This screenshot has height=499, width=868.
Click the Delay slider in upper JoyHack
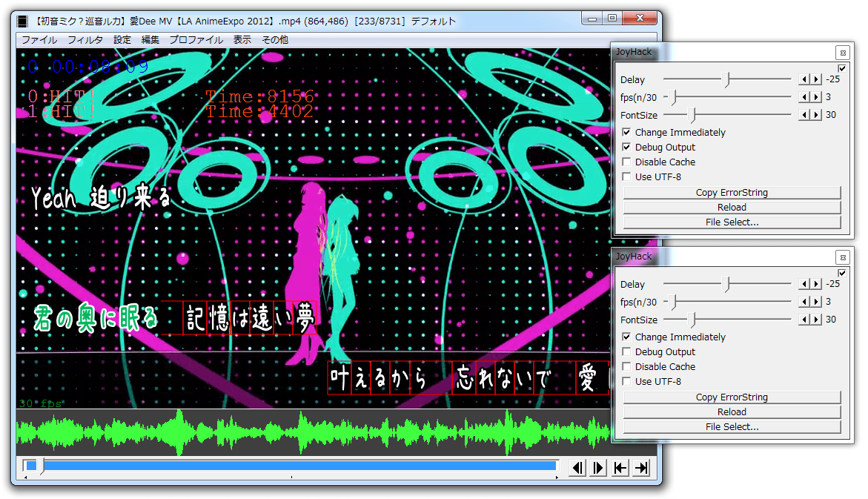727,79
